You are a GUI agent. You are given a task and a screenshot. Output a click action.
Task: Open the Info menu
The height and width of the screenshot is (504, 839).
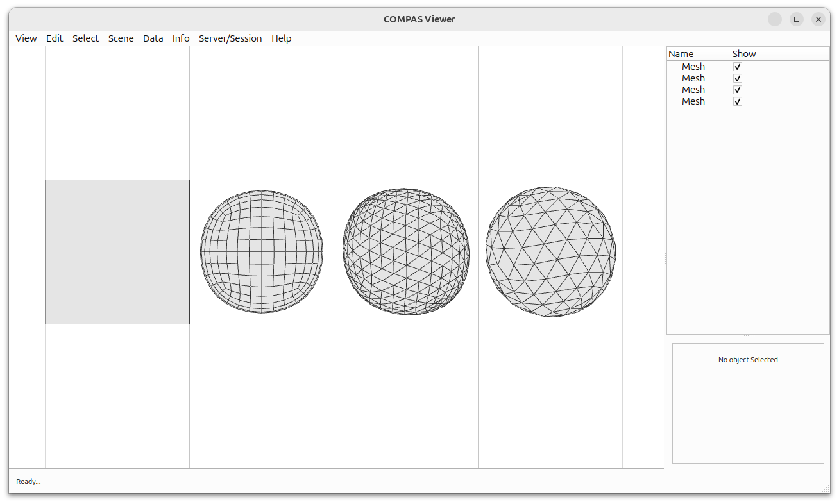coord(180,38)
